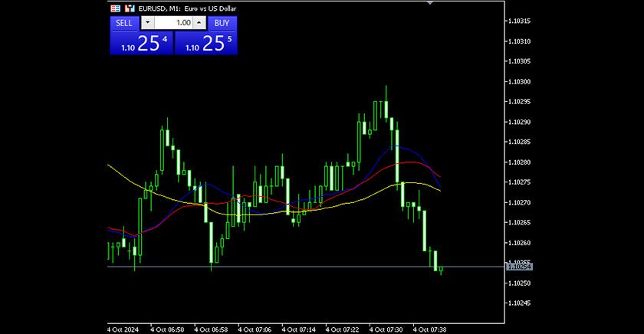Viewport: 644px width, 334px height.
Task: Click the 1.10300 price scale label
Action: 519,82
